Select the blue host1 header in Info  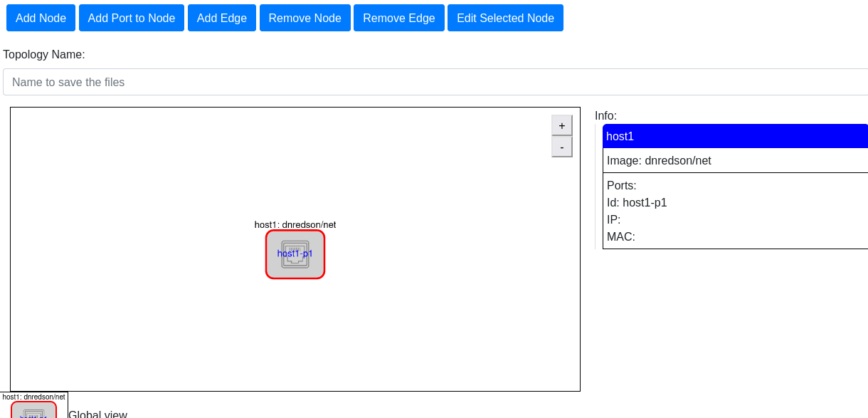tap(734, 136)
